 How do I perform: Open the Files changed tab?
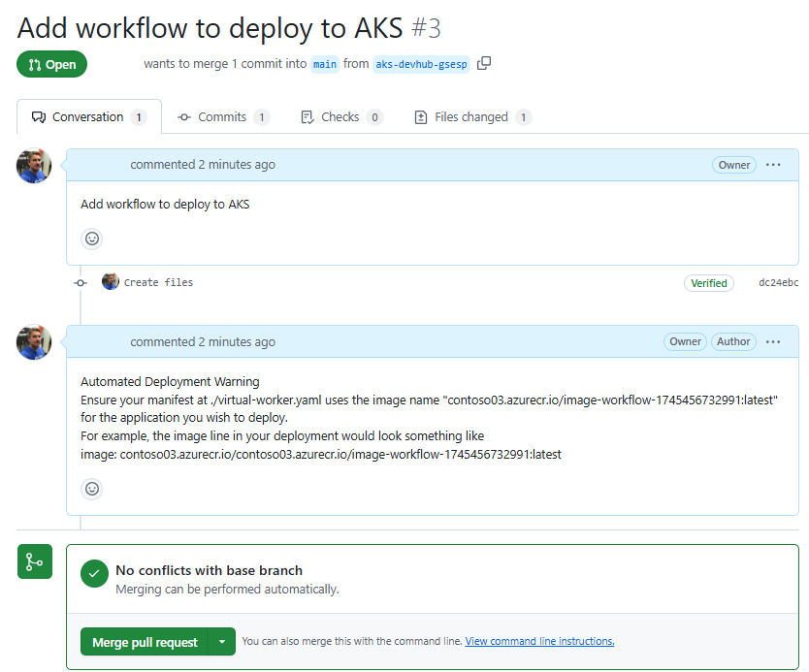(x=471, y=117)
